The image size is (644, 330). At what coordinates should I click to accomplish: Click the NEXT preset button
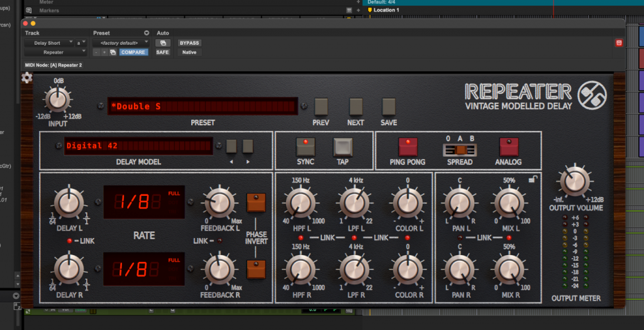point(356,106)
